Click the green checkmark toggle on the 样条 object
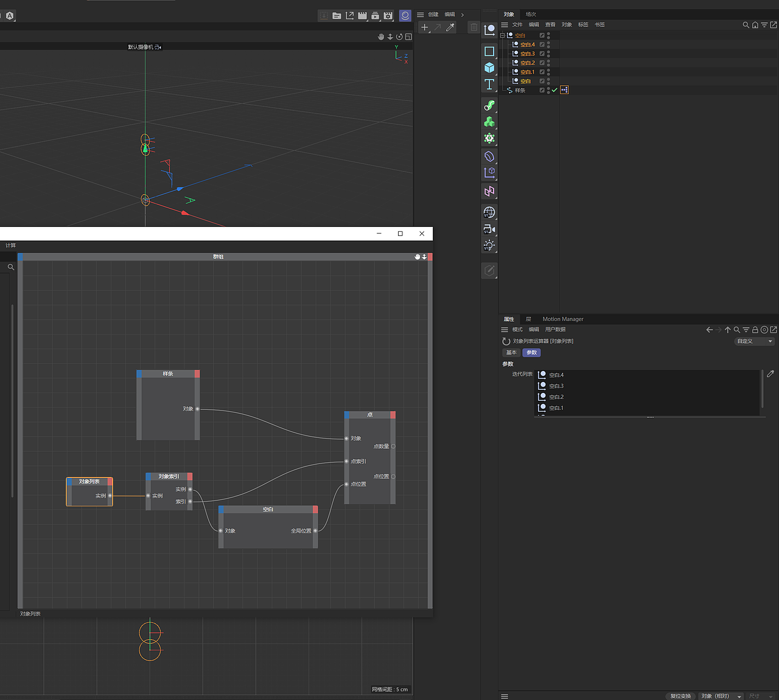 (554, 89)
